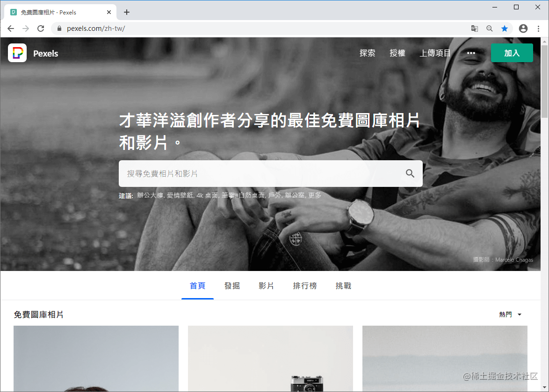Open the 熱門 sort dropdown
This screenshot has height=392, width=549.
[510, 314]
